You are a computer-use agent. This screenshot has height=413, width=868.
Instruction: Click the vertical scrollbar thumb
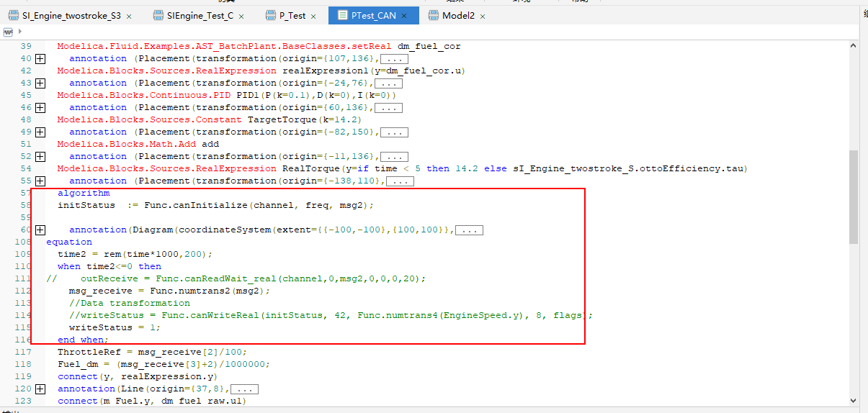pyautogui.click(x=854, y=197)
